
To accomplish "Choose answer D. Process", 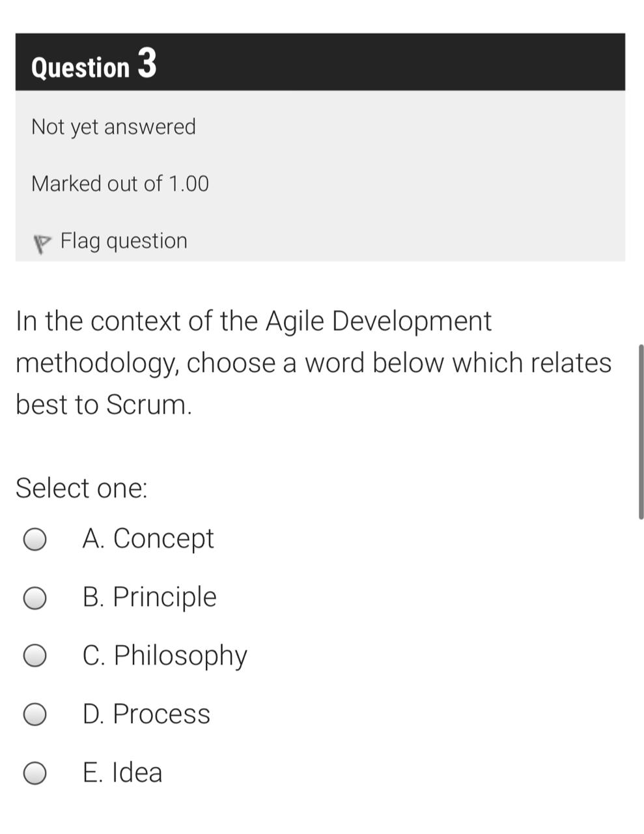I will (146, 714).
